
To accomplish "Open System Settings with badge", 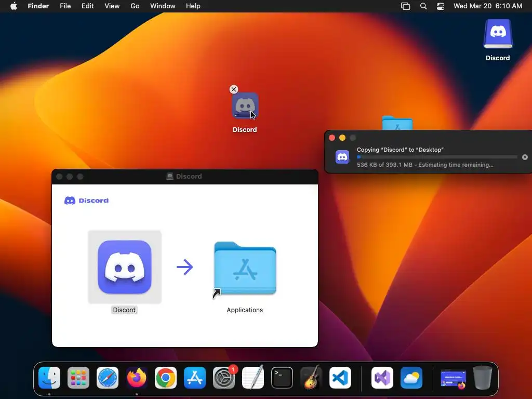I will (x=224, y=378).
